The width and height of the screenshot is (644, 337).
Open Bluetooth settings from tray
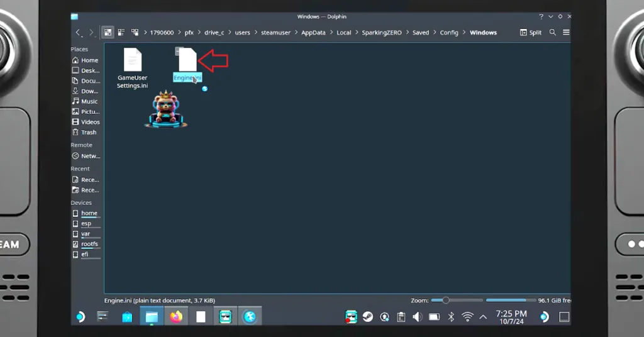[x=451, y=317]
